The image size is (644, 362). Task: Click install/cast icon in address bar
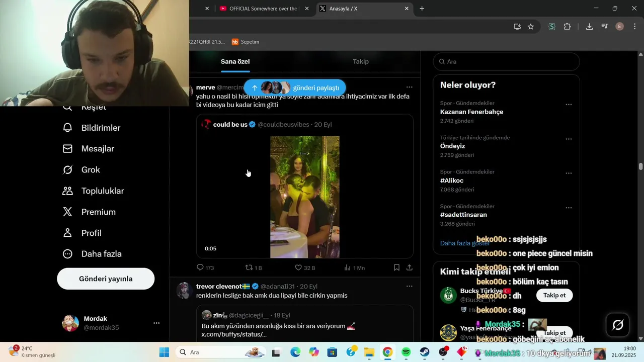[517, 27]
